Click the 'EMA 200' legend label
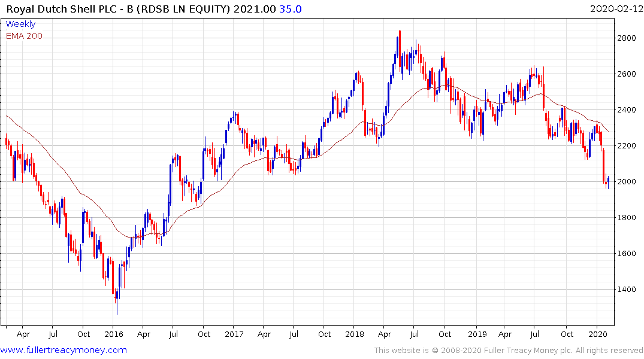Image resolution: width=644 pixels, height=359 pixels. coord(24,36)
